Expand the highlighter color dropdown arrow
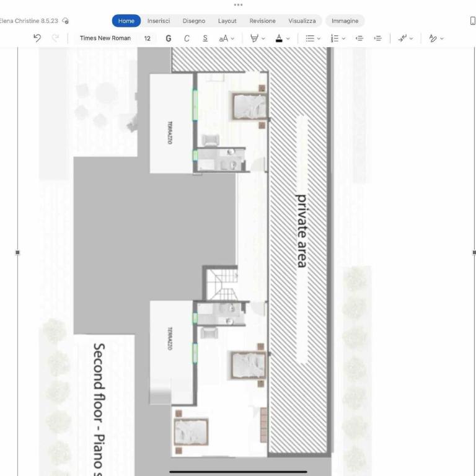This screenshot has height=476, width=476. [263, 38]
